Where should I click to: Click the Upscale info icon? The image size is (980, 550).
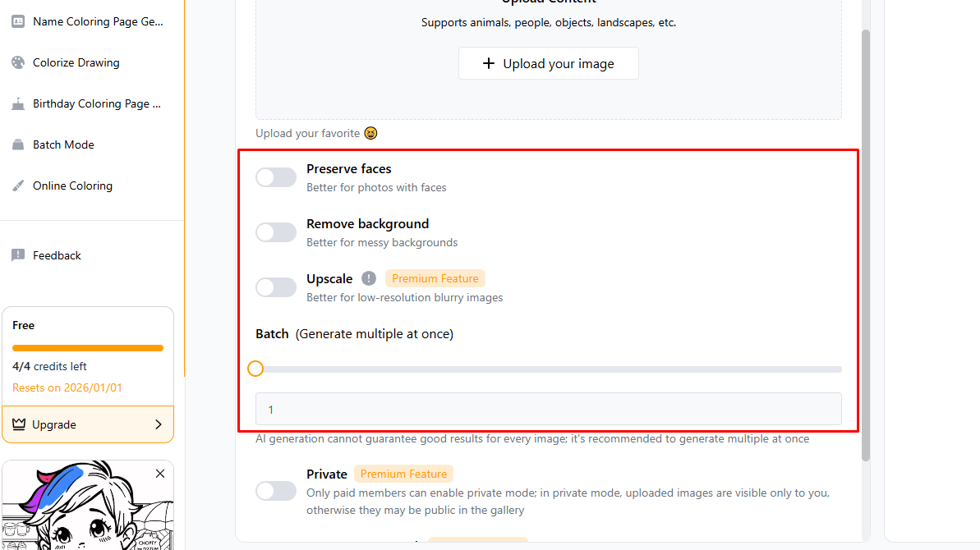point(369,278)
